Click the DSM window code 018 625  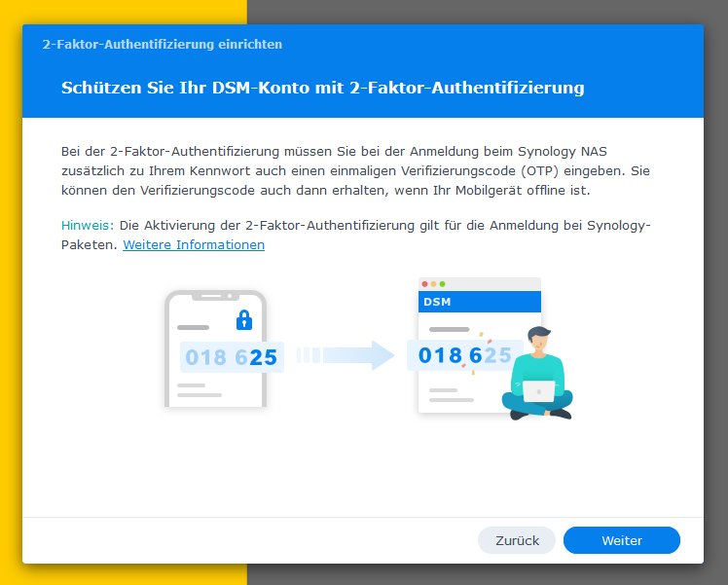[465, 355]
